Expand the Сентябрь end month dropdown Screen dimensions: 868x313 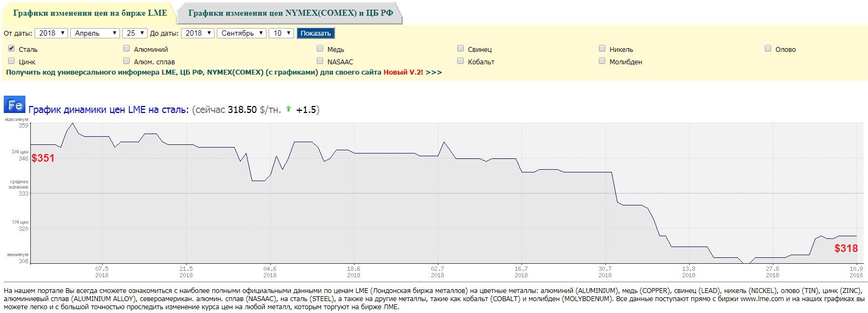(242, 33)
